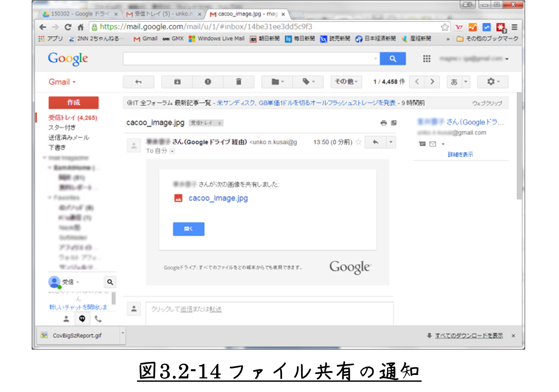Open the Yahoo extension icon
This screenshot has width=559, height=392.
click(458, 27)
